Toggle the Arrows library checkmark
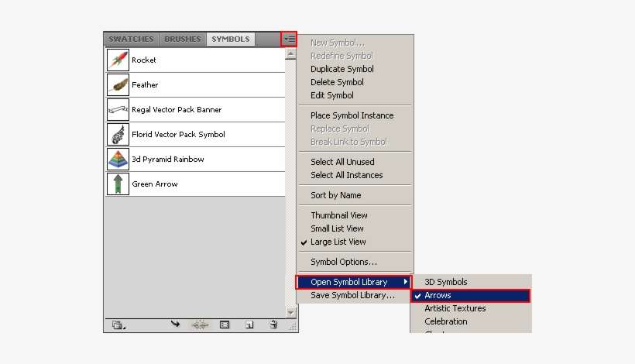635x364 pixels. tap(418, 296)
